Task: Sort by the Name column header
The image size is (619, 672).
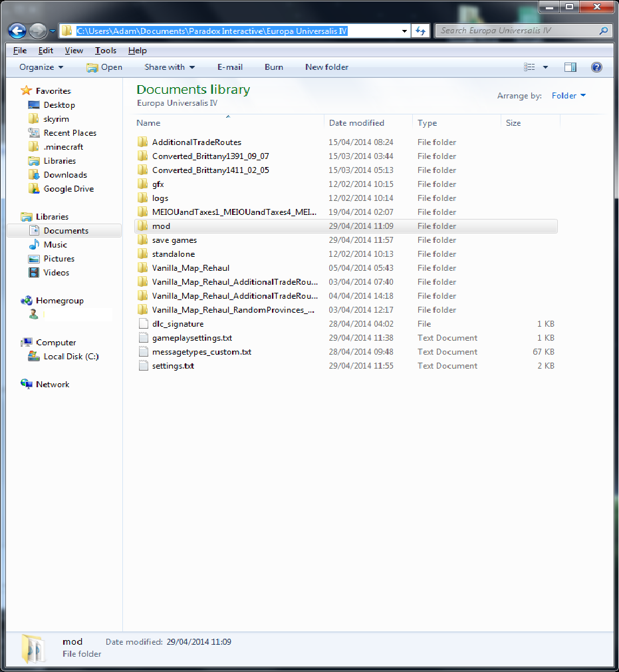Action: pyautogui.click(x=148, y=123)
